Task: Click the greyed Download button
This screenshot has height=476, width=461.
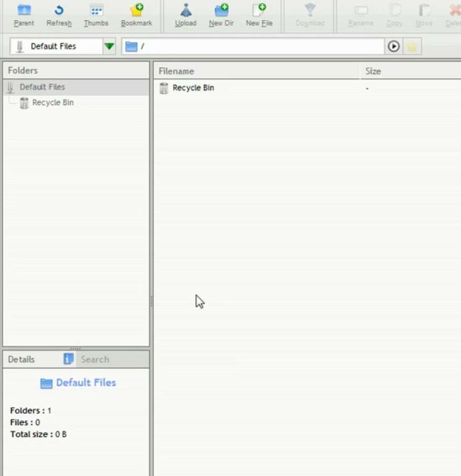Action: [x=310, y=15]
